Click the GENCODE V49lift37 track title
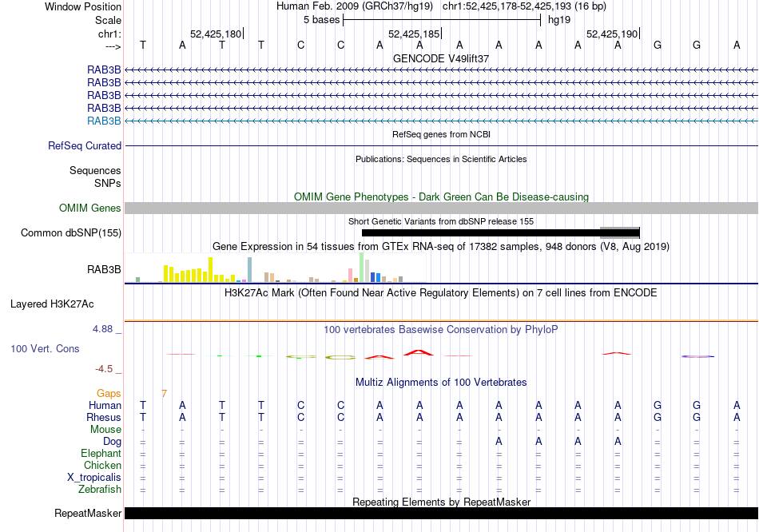This screenshot has width=759, height=532. 441,58
